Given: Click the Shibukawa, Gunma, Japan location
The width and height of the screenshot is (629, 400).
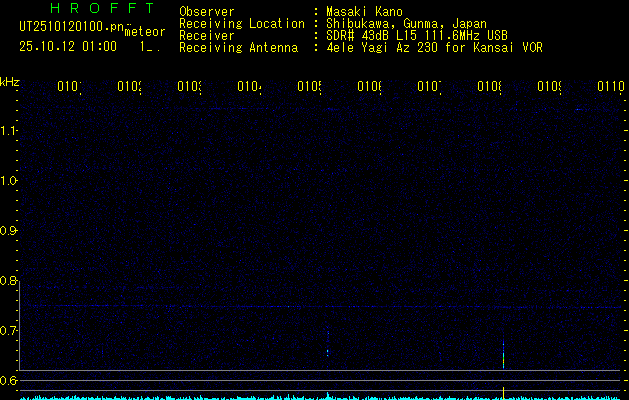Looking at the screenshot, I should pos(404,23).
